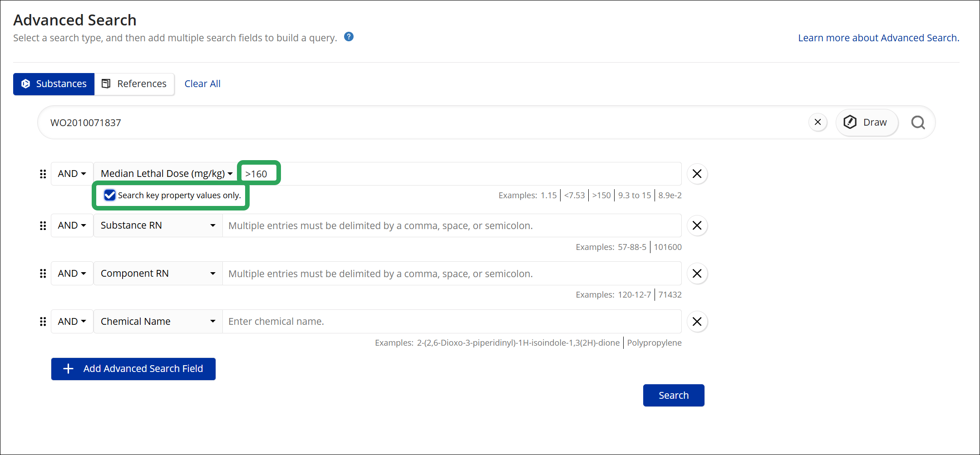Screen dimensions: 980x455
Task: Switch to the References tab
Action: click(134, 84)
